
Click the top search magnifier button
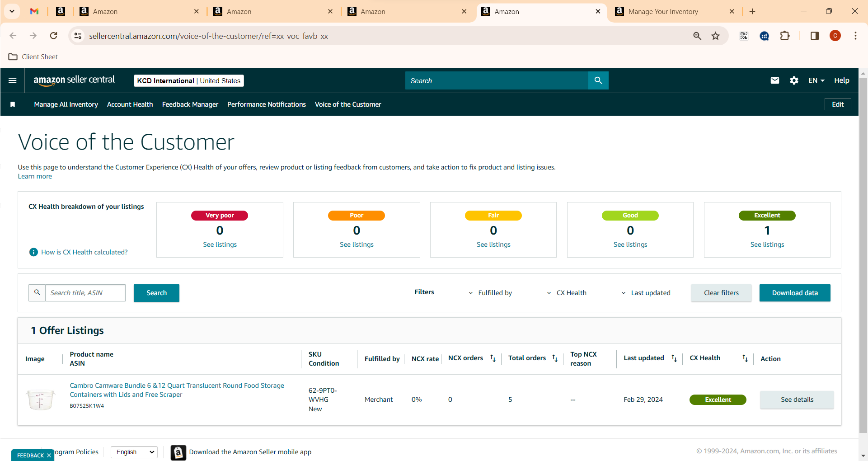(x=598, y=80)
